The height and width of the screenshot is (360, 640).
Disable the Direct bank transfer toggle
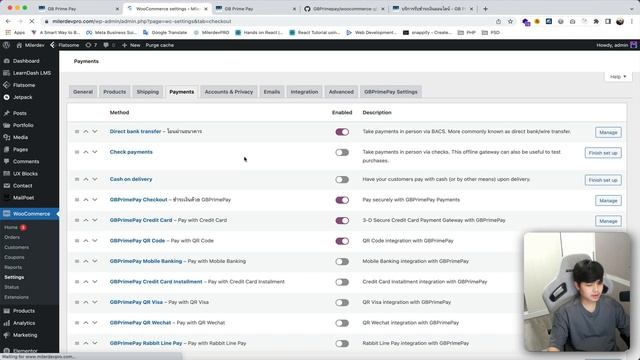(x=342, y=132)
